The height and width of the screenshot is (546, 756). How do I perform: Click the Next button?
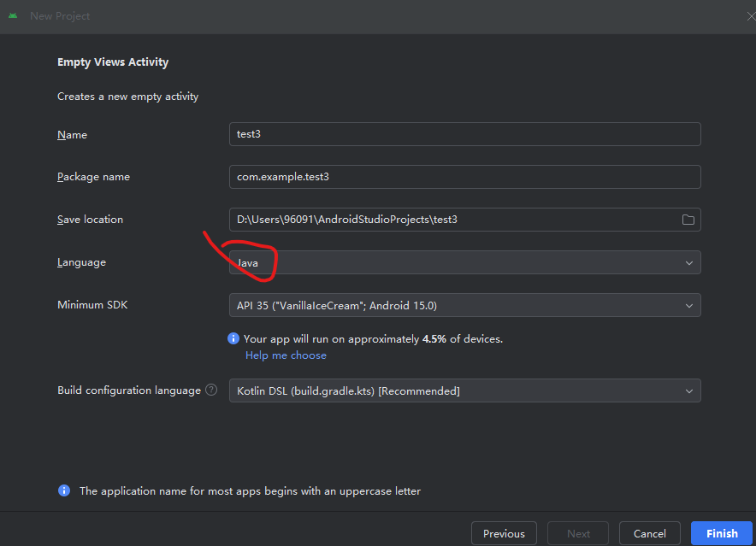coord(578,533)
